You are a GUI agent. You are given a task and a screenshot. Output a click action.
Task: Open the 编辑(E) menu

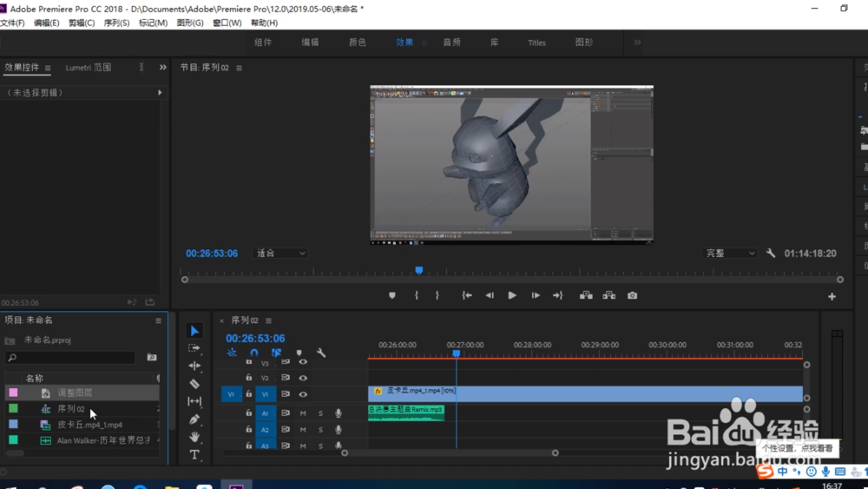[47, 23]
